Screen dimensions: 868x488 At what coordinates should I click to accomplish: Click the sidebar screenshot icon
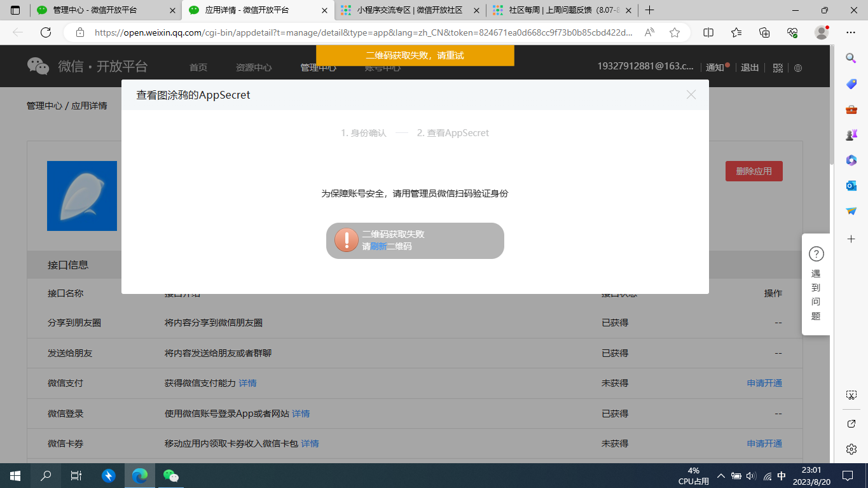(x=851, y=395)
